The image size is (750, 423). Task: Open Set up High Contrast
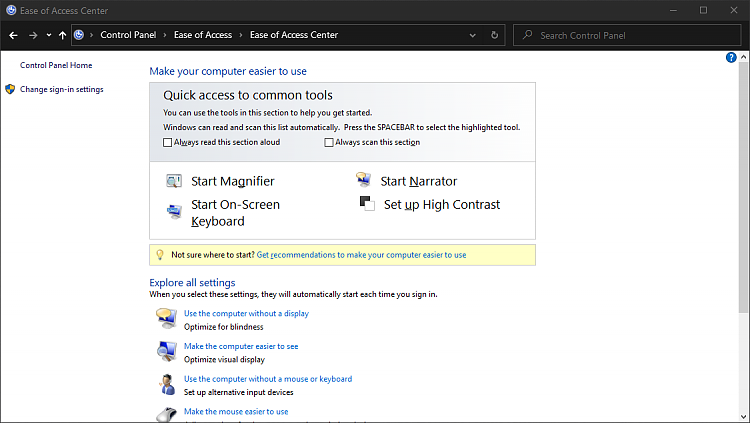pos(442,205)
